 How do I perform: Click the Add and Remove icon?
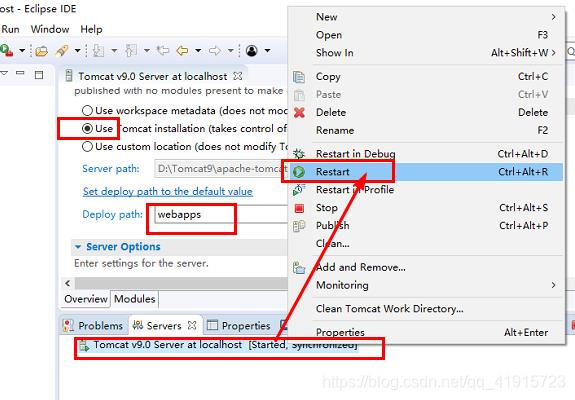pos(299,268)
